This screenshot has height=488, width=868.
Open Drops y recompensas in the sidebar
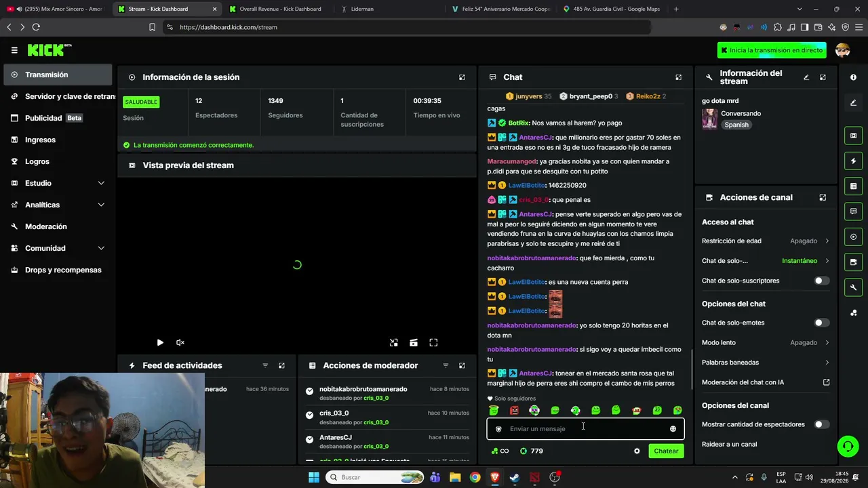58,270
